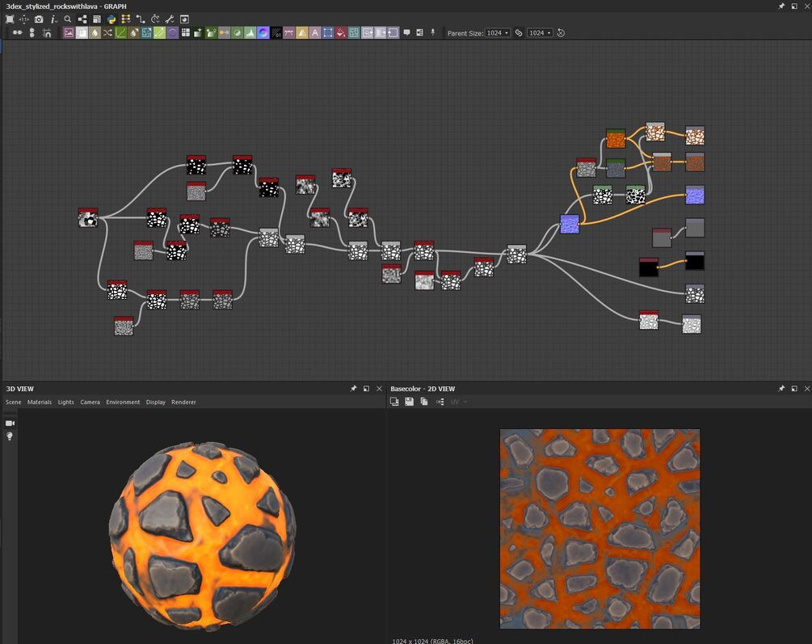Add a Transformation 2D node from toolbar
Viewport: 812px width, 644px height.
tap(328, 32)
